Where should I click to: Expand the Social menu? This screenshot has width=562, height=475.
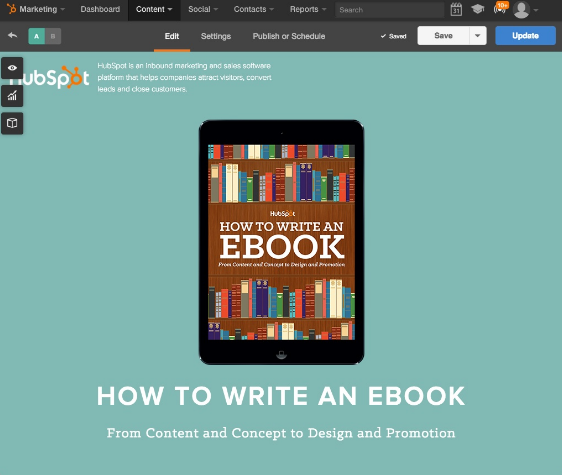203,9
